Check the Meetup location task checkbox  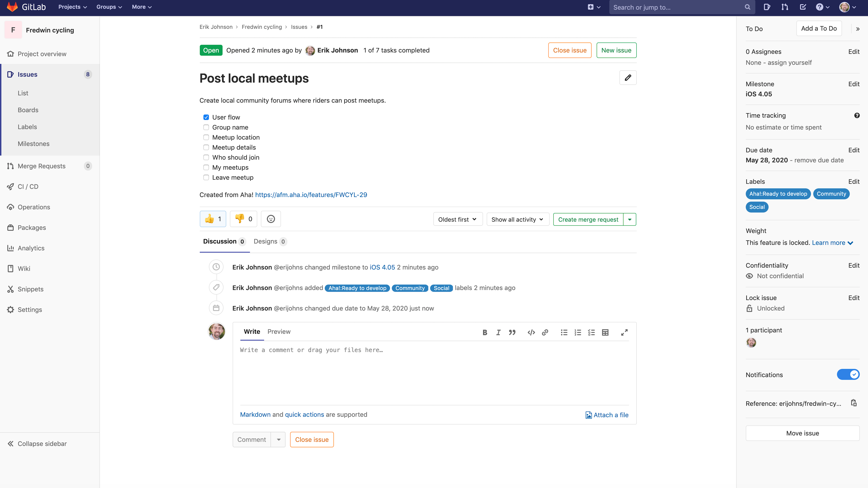pos(206,137)
